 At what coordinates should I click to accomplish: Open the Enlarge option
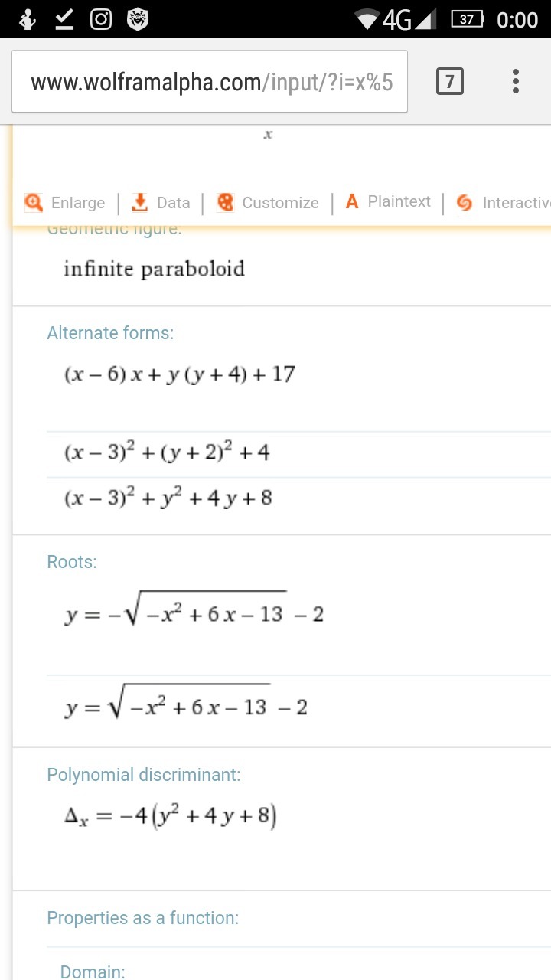click(x=78, y=203)
